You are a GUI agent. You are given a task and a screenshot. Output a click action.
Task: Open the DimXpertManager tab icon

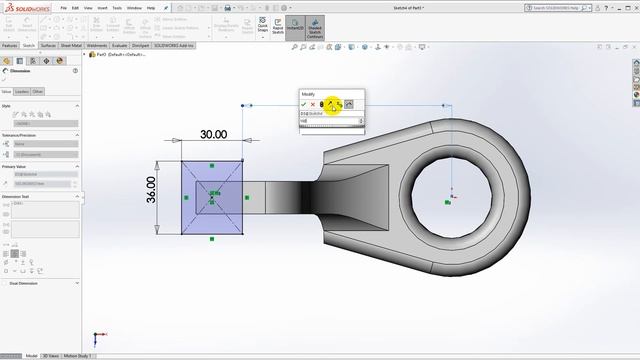pos(46,61)
